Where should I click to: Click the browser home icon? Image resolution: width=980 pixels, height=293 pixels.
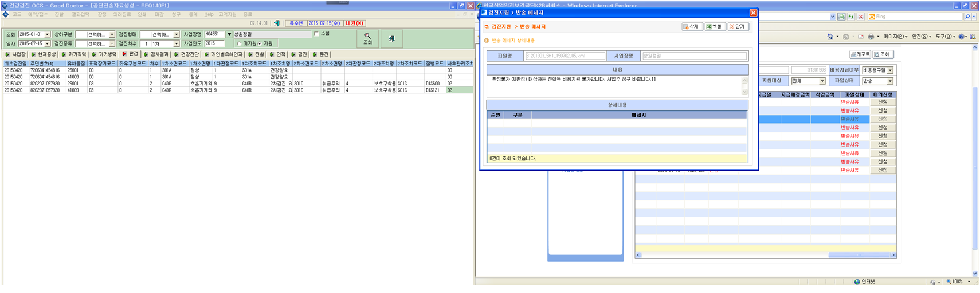830,37
